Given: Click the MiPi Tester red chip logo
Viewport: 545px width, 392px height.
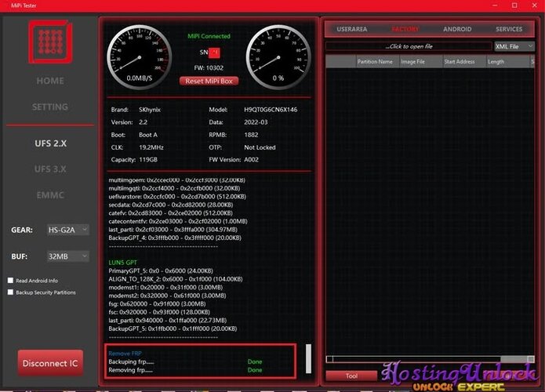Looking at the screenshot, I should 51,42.
